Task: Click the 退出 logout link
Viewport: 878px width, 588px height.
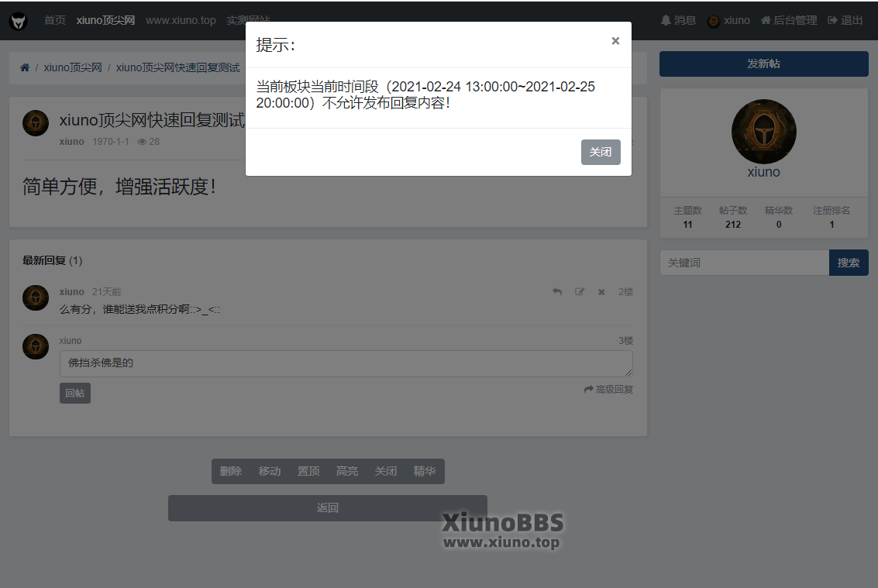Action: click(x=845, y=21)
